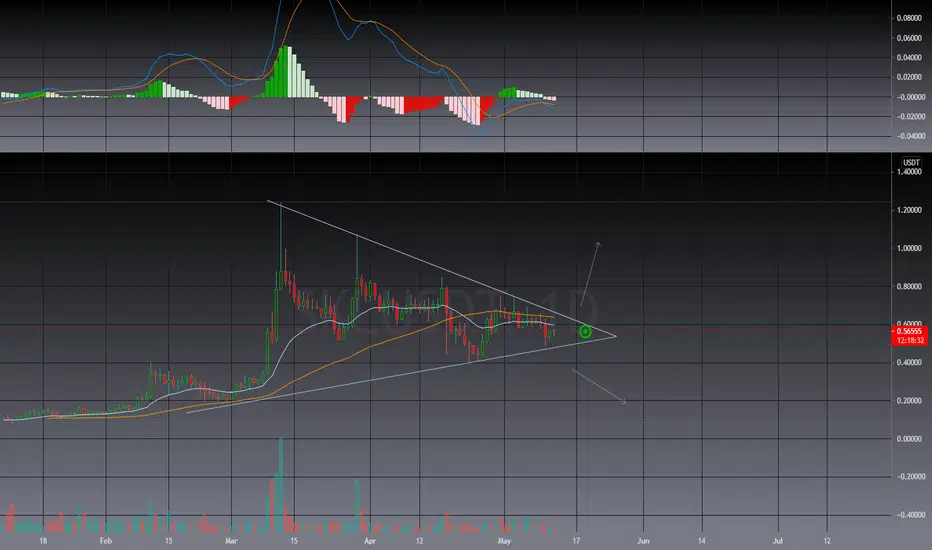
Task: Click the 0.20000 price scale label
Action: [909, 400]
